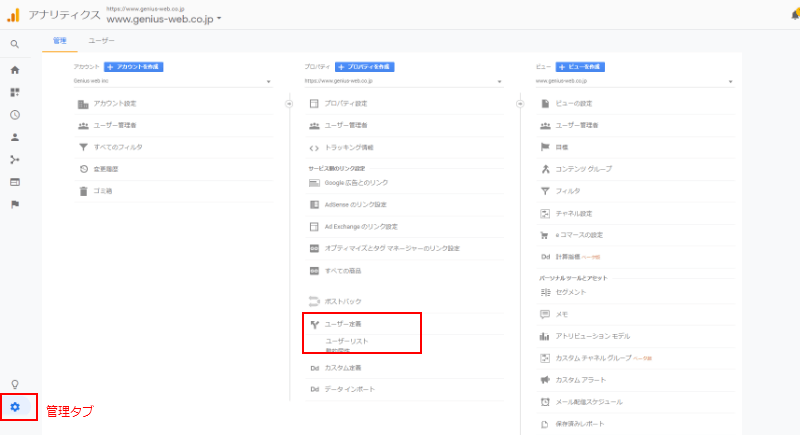
Task: Click megaphone icon for カスタムアラート
Action: pyautogui.click(x=545, y=380)
